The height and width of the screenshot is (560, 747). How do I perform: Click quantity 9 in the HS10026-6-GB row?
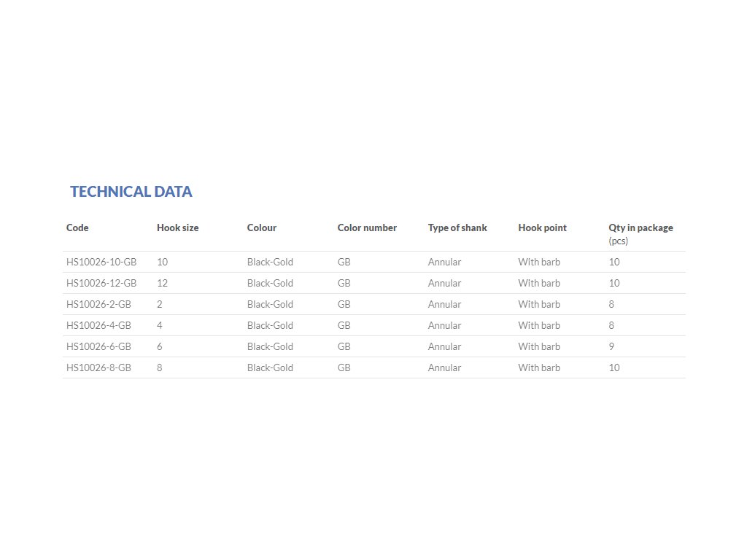(611, 346)
